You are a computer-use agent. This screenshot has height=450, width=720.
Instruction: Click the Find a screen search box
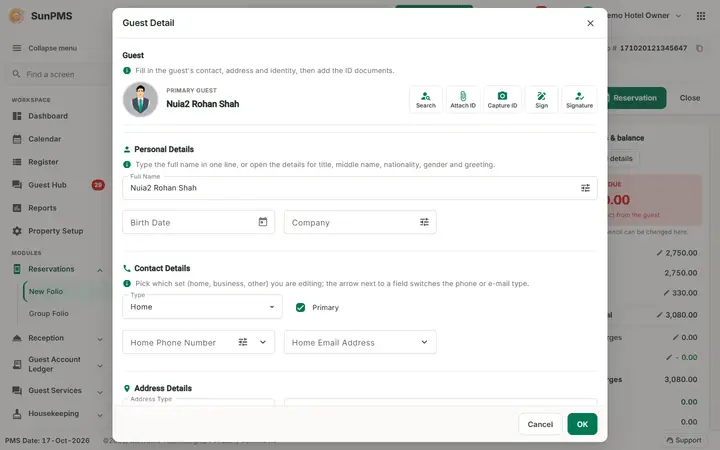point(57,74)
